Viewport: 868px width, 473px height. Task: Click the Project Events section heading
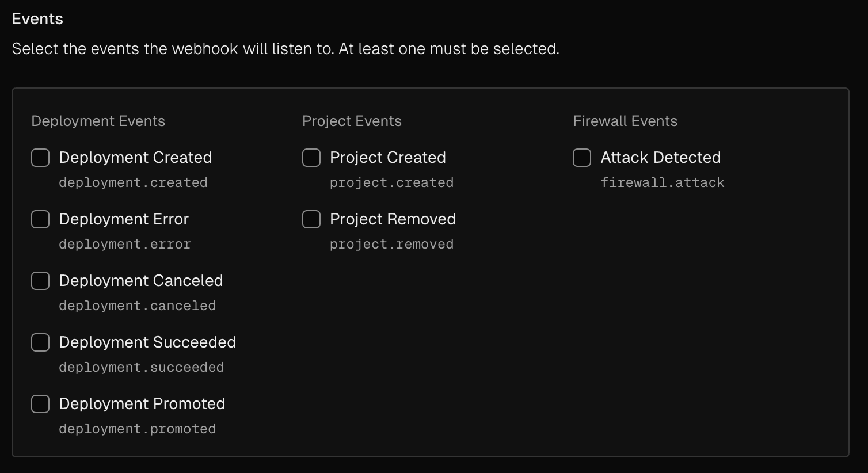tap(352, 121)
